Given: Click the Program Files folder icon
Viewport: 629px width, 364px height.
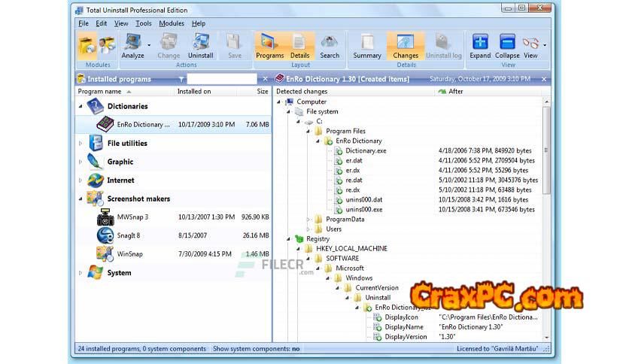Looking at the screenshot, I should point(318,131).
